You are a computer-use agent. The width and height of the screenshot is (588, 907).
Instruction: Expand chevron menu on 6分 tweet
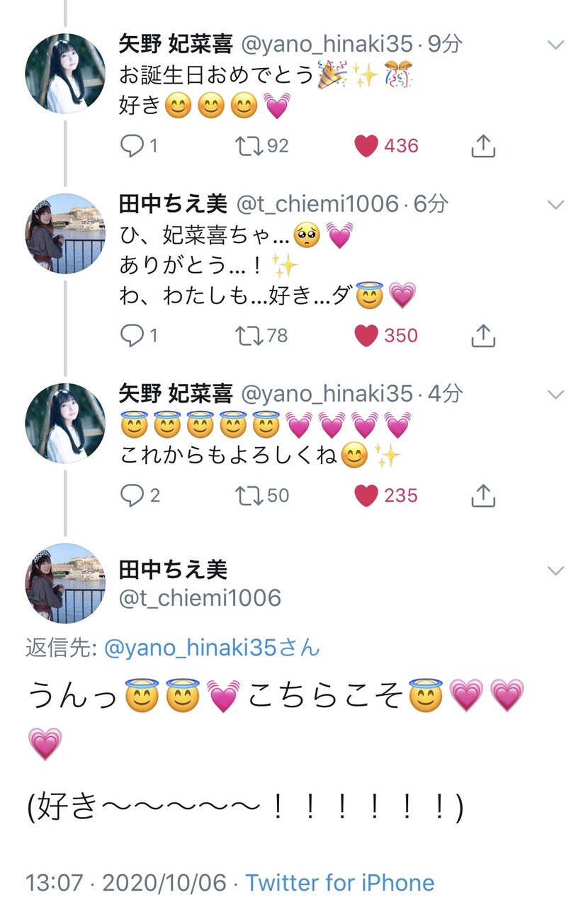tap(556, 205)
